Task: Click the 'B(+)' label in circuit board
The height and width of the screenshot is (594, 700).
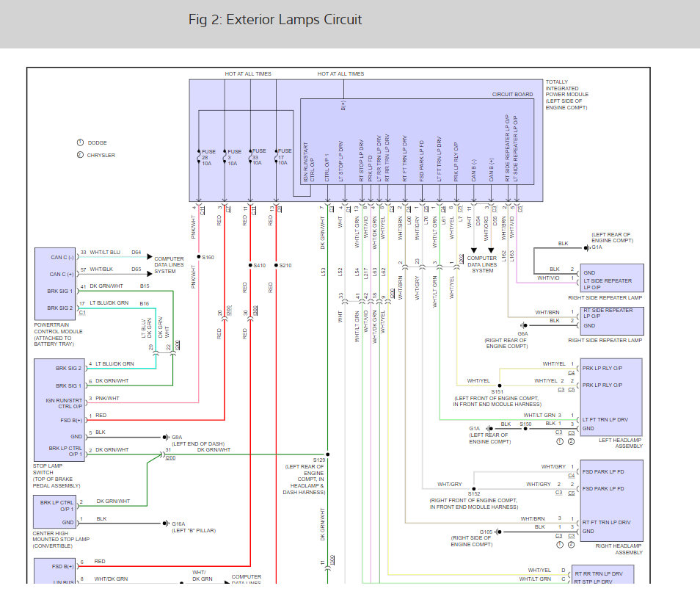Action: pyautogui.click(x=343, y=106)
